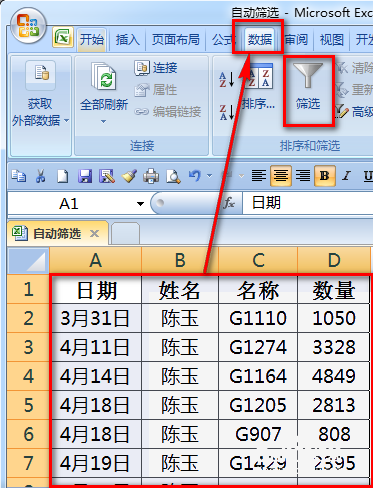This screenshot has width=373, height=488.
Task: Click cell containing 3月31日
Action: tap(96, 318)
